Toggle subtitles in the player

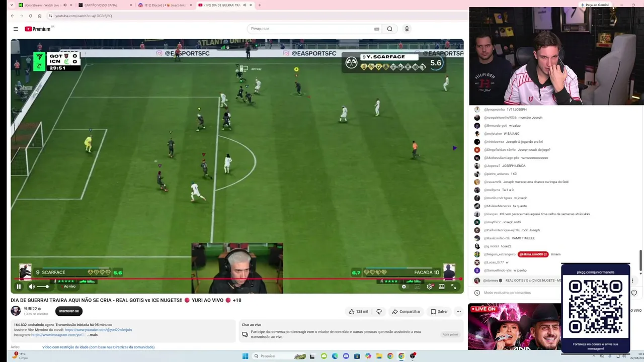point(417,287)
